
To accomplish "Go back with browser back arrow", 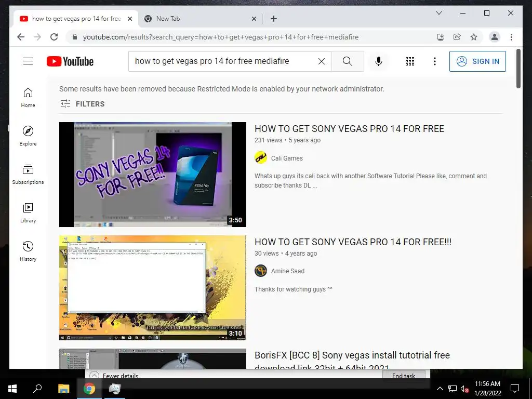I will (x=21, y=37).
